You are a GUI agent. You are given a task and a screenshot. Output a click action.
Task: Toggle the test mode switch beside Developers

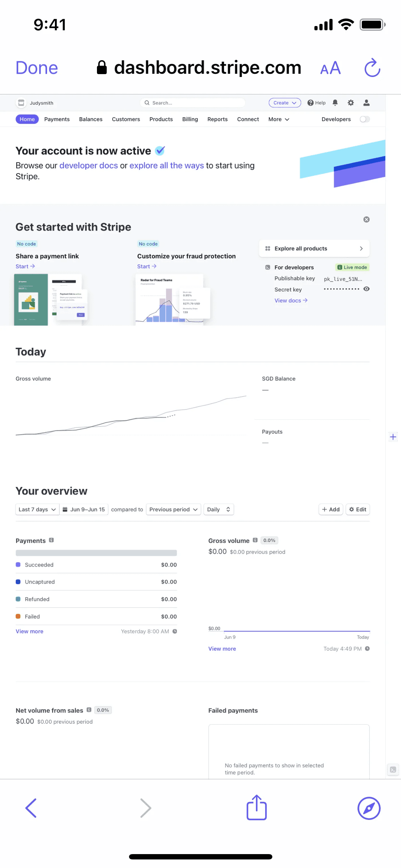[365, 119]
